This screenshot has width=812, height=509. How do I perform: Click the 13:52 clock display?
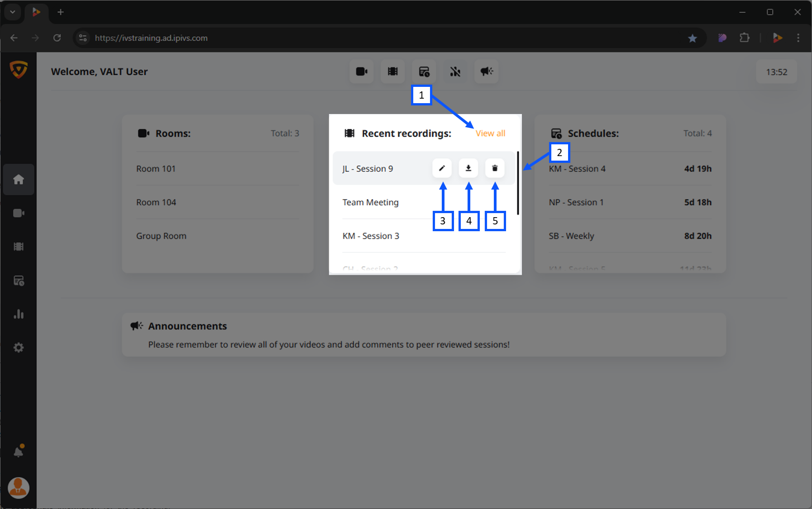click(777, 72)
